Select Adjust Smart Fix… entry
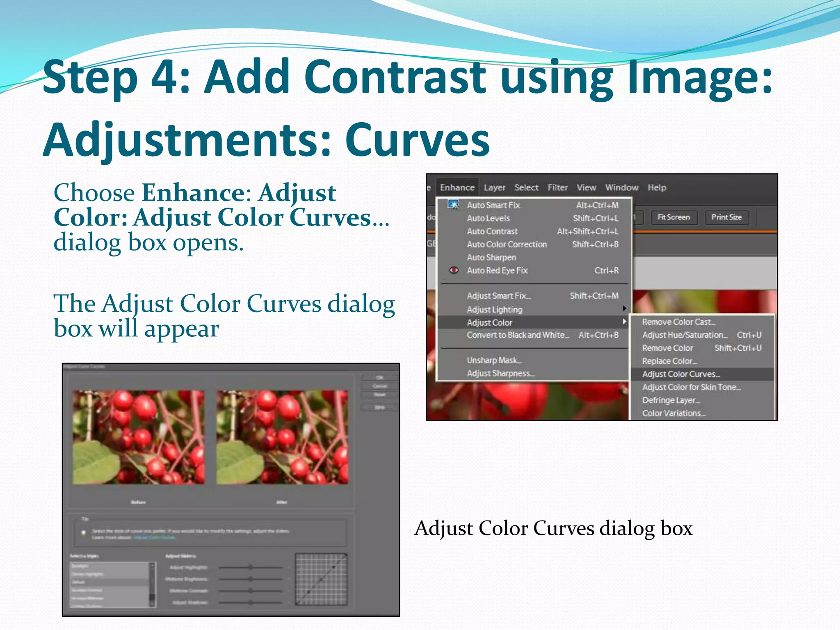This screenshot has height=630, width=840. click(x=533, y=296)
